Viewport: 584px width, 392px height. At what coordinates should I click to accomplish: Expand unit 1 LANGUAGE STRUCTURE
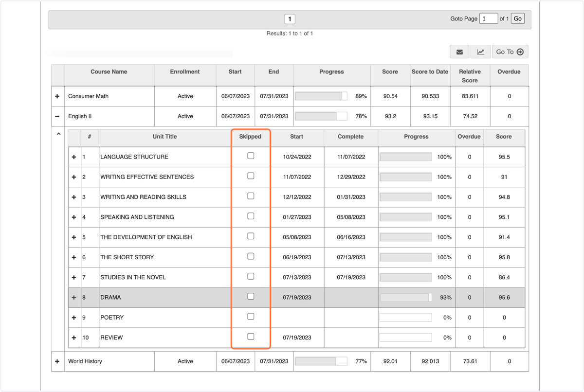pos(74,157)
